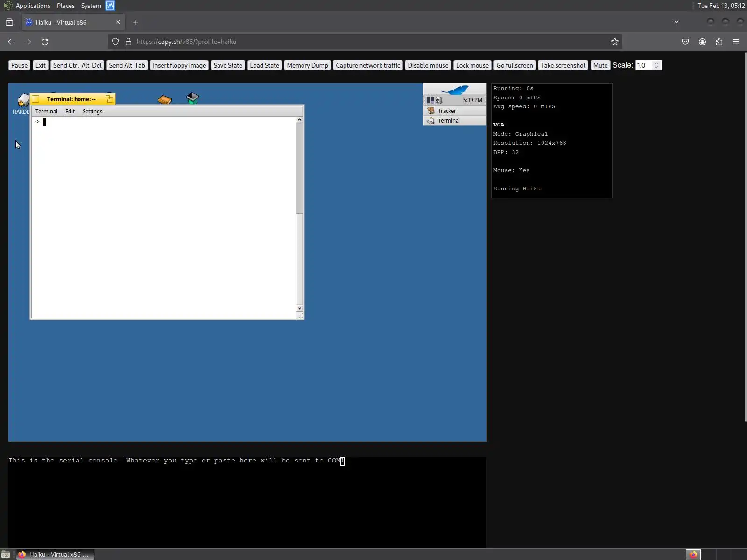Click the Load State button
This screenshot has height=560, width=747.
coord(265,65)
